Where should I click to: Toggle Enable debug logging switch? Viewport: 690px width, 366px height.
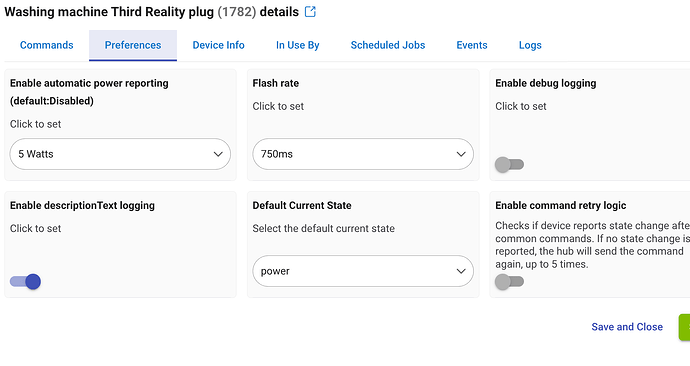pos(509,165)
